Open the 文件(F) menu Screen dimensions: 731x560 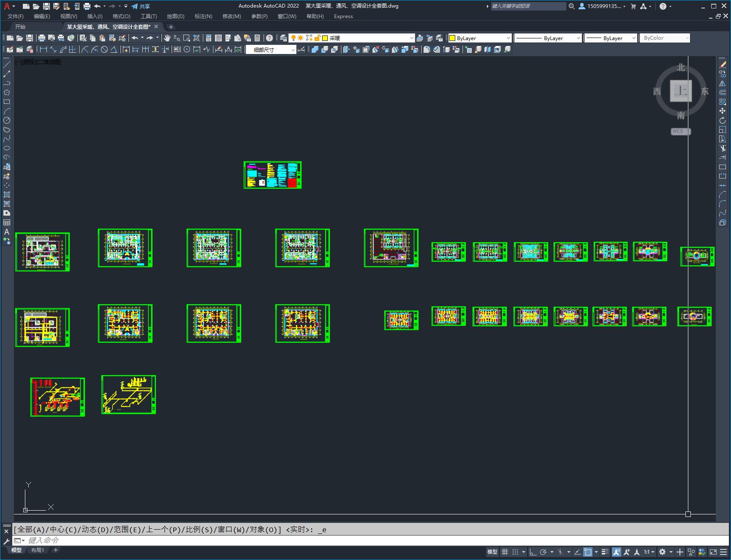pos(16,16)
